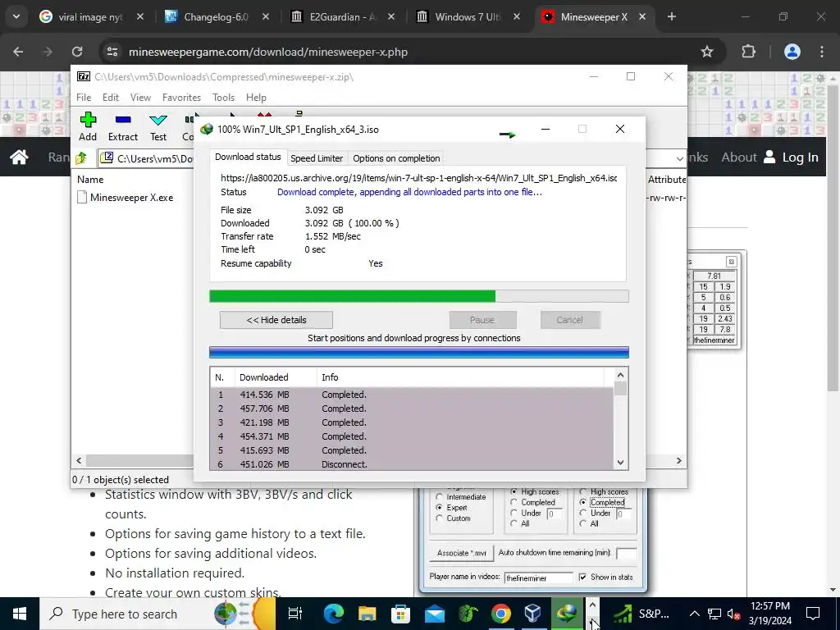The height and width of the screenshot is (630, 840).
Task: Bookmark this page with the star
Action: [x=707, y=52]
